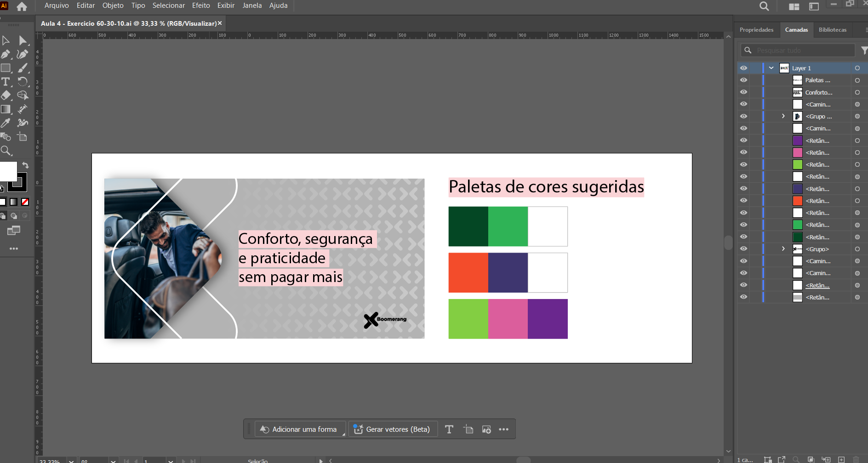Open the rotation angle dropdown
The width and height of the screenshot is (868, 463).
(113, 461)
